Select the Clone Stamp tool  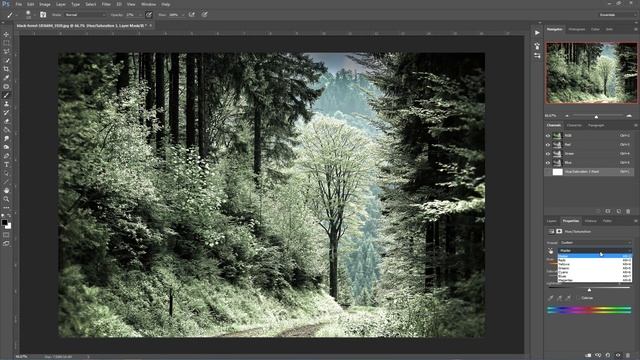tap(6, 104)
